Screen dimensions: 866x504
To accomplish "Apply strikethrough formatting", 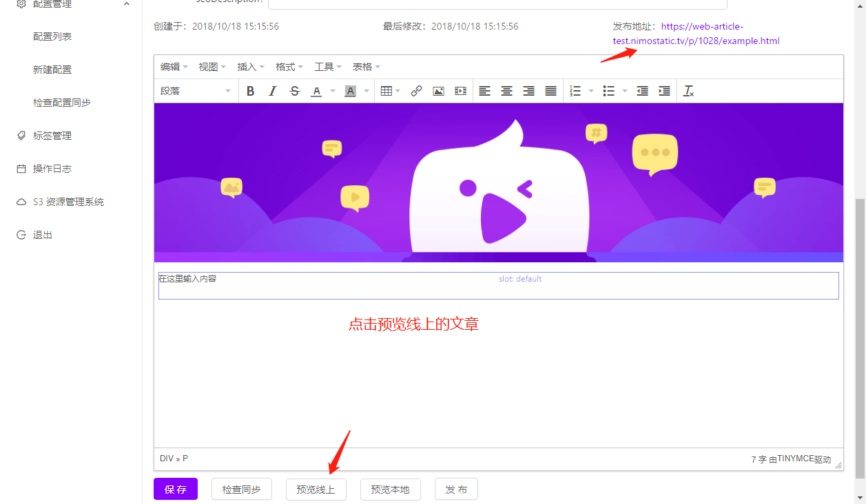I will [295, 91].
